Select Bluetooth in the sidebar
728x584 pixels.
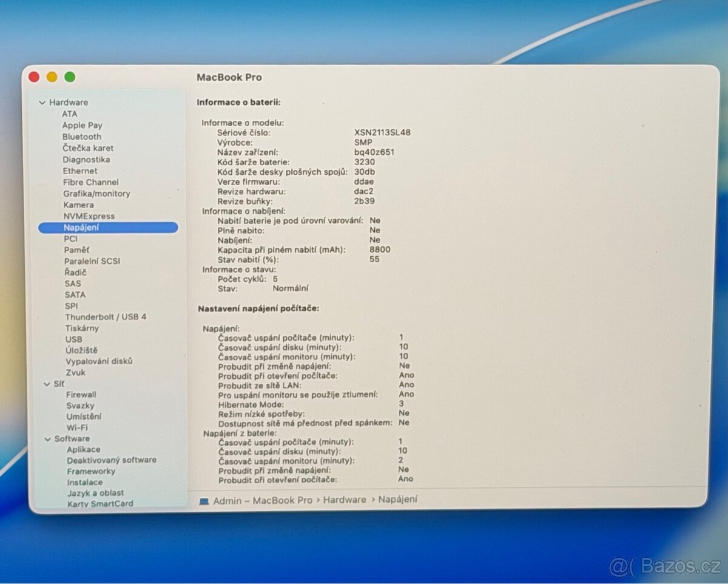[81, 137]
